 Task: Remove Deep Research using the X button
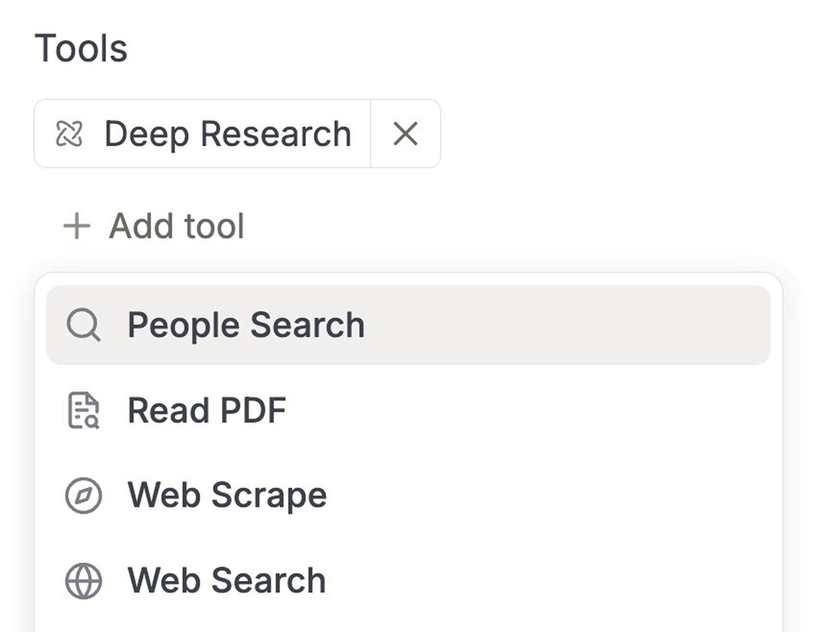(405, 133)
